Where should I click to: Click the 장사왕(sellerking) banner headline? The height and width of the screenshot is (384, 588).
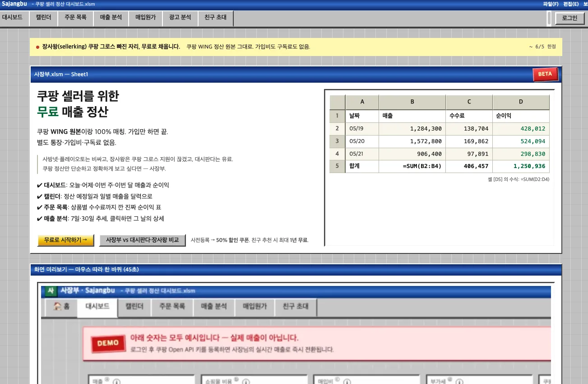pyautogui.click(x=111, y=47)
